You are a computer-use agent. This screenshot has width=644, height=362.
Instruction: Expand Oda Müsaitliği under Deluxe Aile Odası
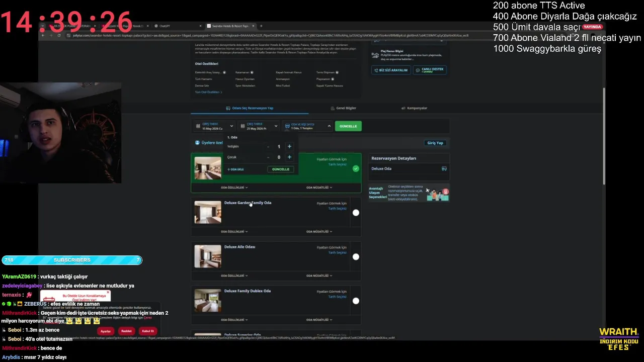pos(319,276)
